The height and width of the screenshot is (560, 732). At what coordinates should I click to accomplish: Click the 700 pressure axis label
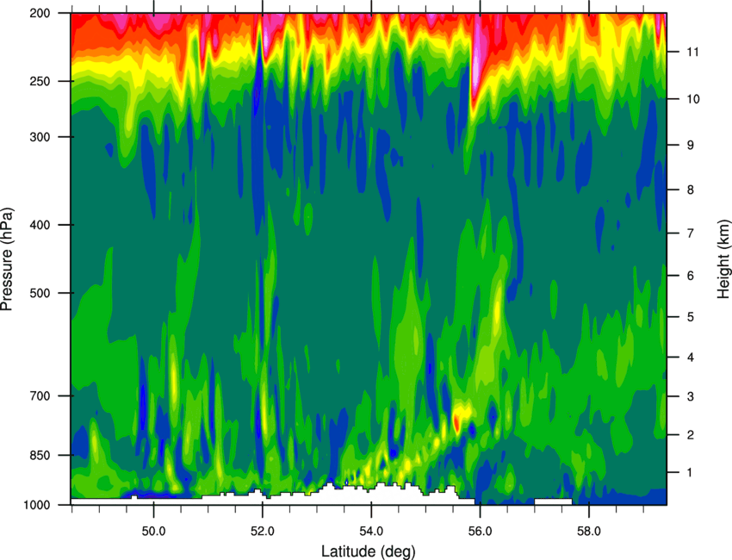[40, 395]
